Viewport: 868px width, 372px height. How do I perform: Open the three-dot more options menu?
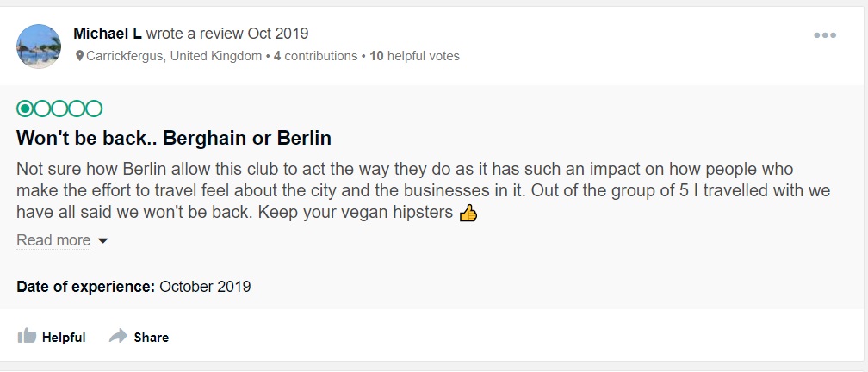825,35
